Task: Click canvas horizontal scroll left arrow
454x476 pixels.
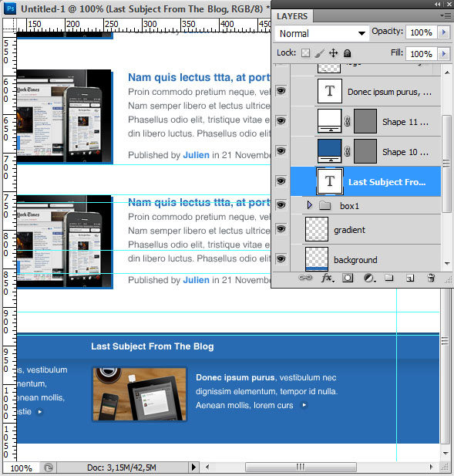Action: pyautogui.click(x=207, y=467)
